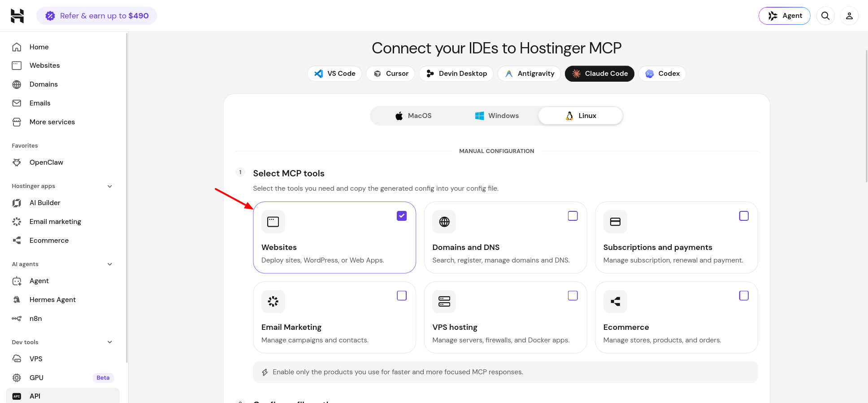Select the MacOS platform tab

(413, 116)
